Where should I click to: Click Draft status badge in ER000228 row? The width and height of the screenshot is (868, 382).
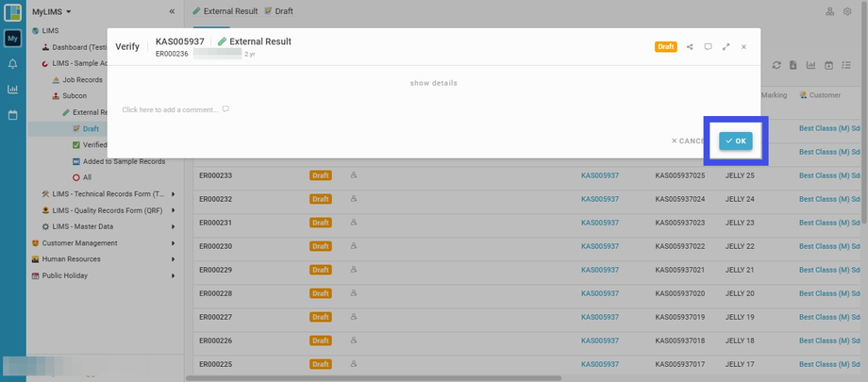(321, 293)
